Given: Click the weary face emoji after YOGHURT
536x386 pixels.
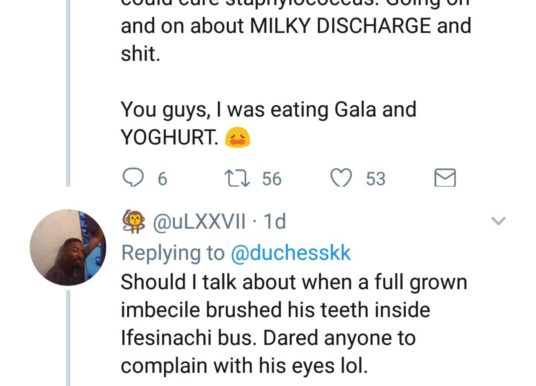Looking at the screenshot, I should click(x=237, y=137).
